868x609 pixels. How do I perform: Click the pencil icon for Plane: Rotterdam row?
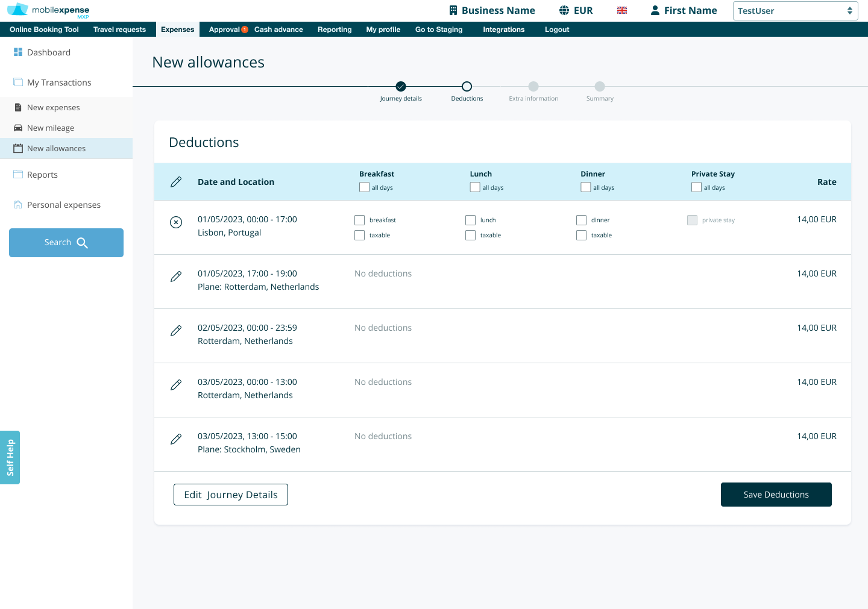pos(176,276)
